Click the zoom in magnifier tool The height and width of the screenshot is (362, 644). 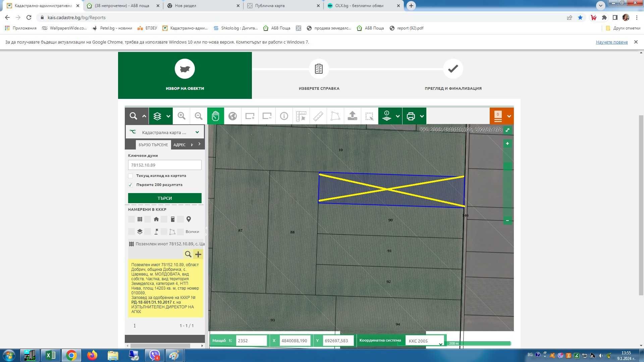click(x=181, y=116)
